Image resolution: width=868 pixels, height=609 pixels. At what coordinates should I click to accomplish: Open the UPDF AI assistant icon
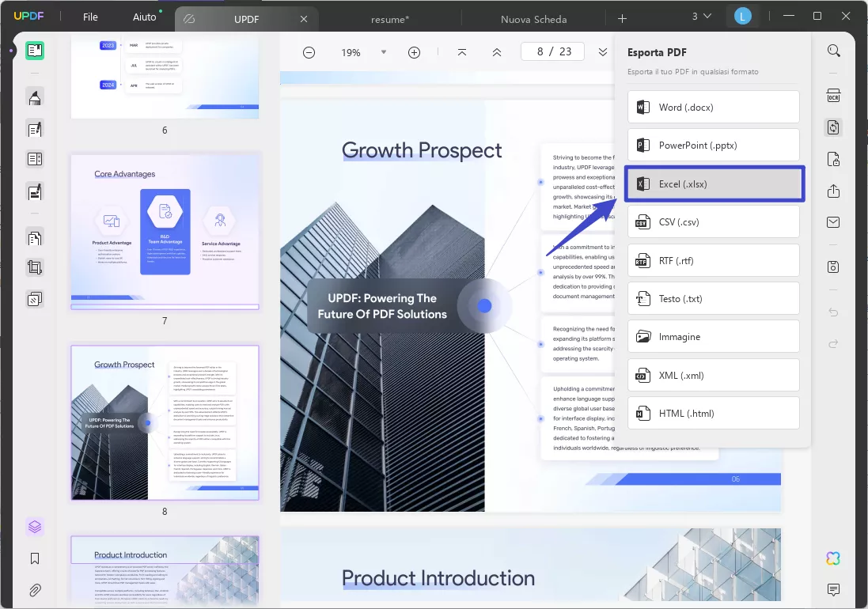point(834,558)
